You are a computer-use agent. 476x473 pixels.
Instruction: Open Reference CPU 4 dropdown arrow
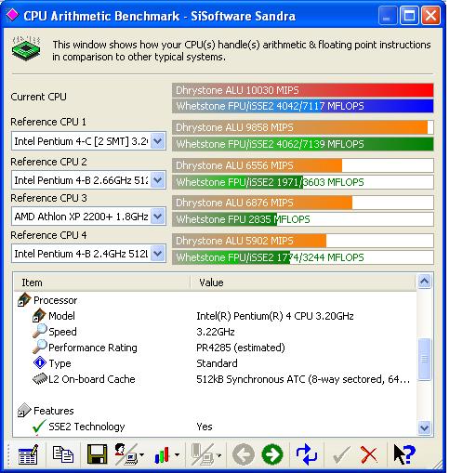click(158, 254)
